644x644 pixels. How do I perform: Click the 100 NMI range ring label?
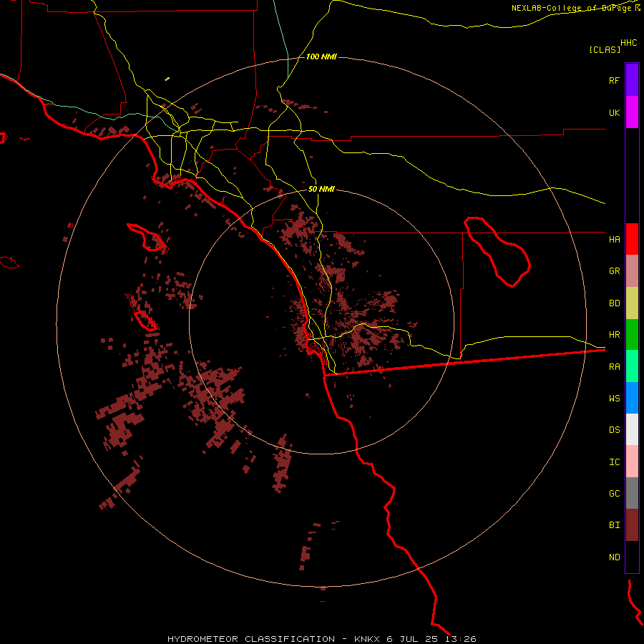(x=321, y=57)
